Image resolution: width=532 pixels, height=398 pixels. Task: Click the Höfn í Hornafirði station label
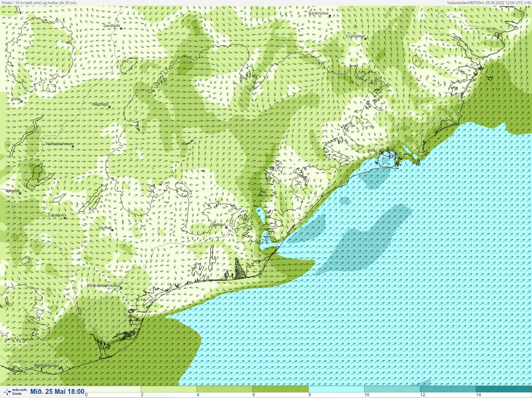click(x=381, y=150)
